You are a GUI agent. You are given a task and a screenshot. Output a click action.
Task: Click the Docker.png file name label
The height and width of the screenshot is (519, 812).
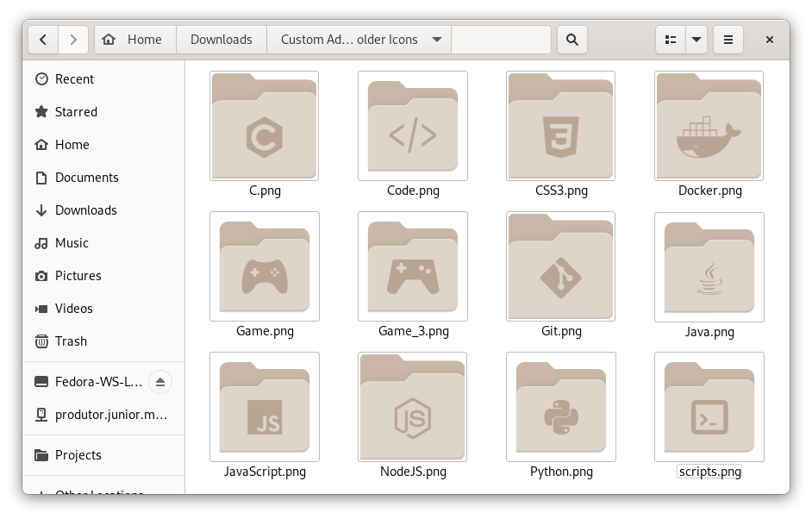coord(710,191)
